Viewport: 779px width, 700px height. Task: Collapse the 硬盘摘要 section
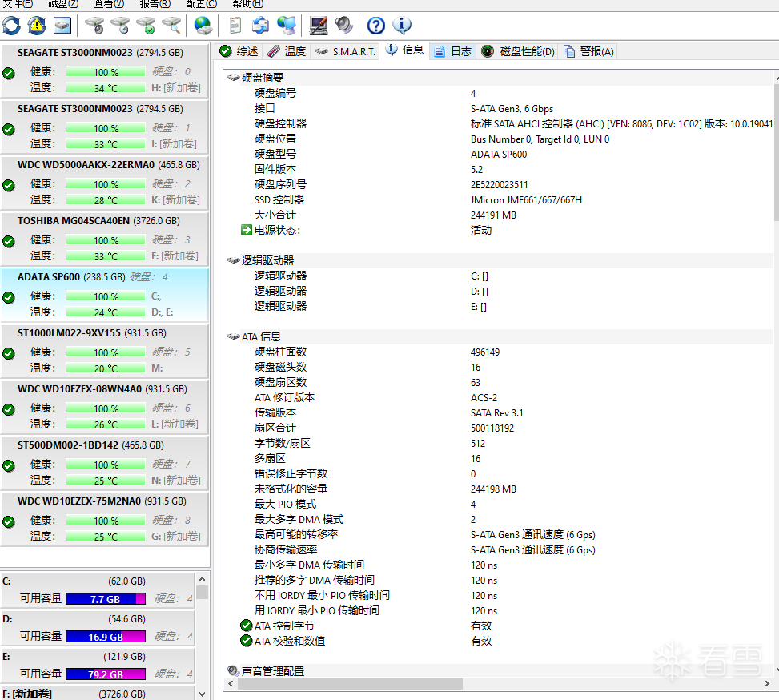click(234, 78)
